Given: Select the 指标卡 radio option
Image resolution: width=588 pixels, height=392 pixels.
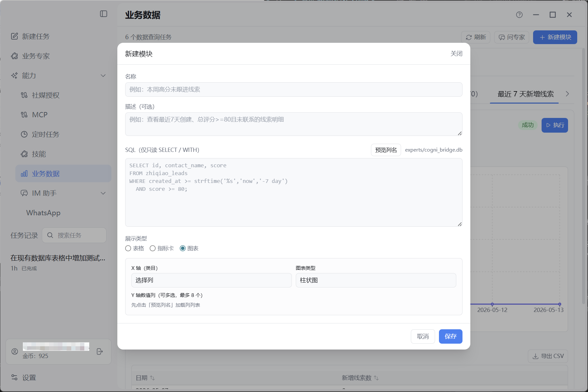Looking at the screenshot, I should (153, 248).
